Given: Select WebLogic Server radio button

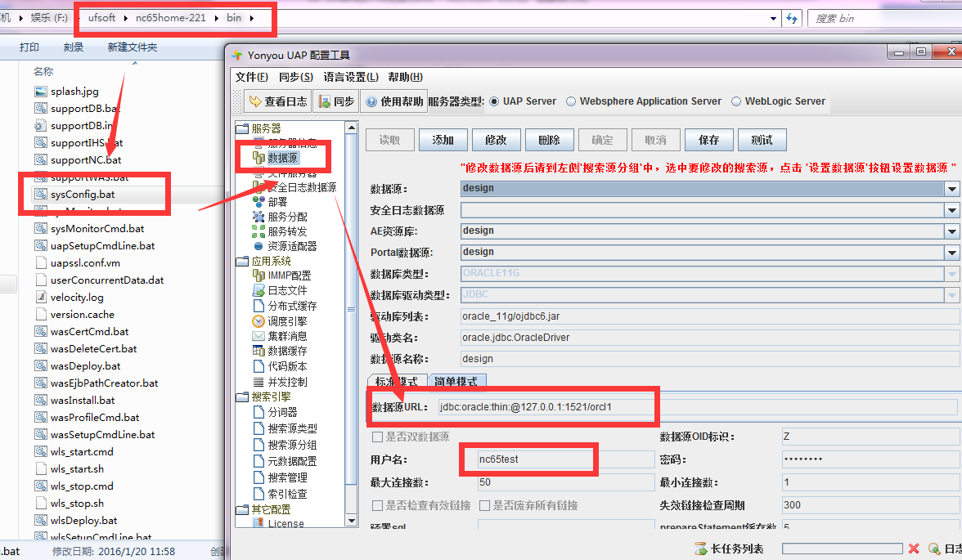Looking at the screenshot, I should tap(736, 102).
